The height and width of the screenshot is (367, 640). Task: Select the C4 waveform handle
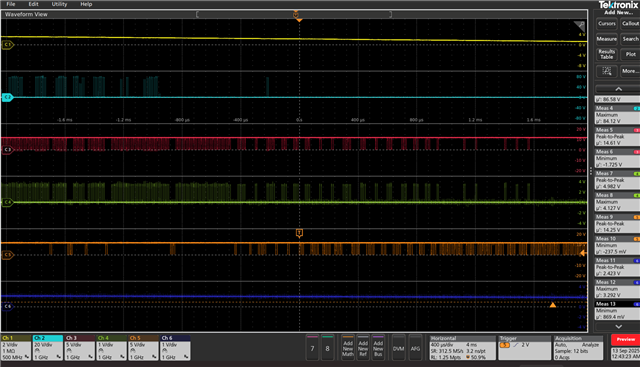tap(8, 202)
